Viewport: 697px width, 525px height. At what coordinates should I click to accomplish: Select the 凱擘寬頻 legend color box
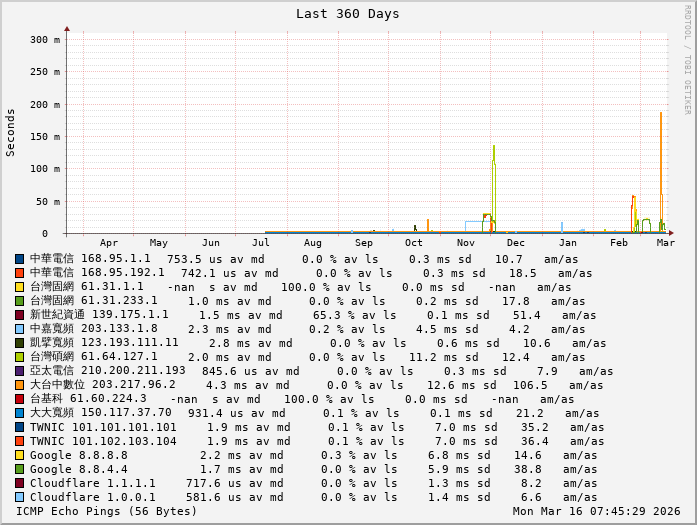coord(20,343)
